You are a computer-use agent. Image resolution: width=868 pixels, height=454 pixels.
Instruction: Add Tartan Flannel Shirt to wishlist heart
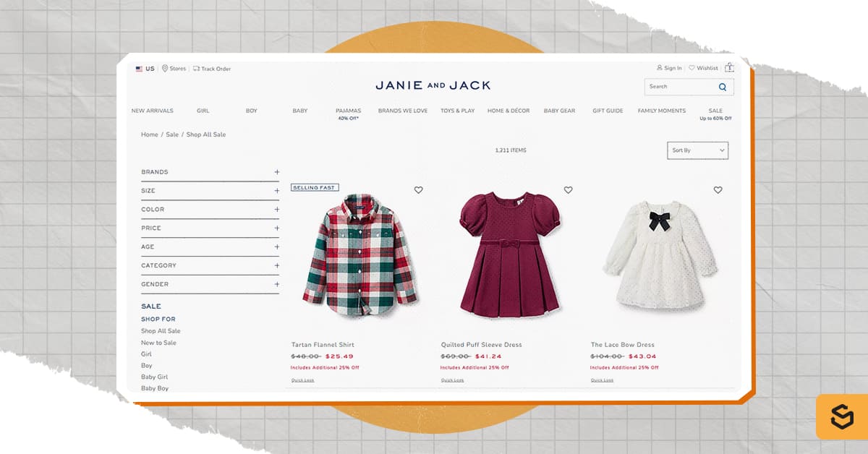click(418, 190)
